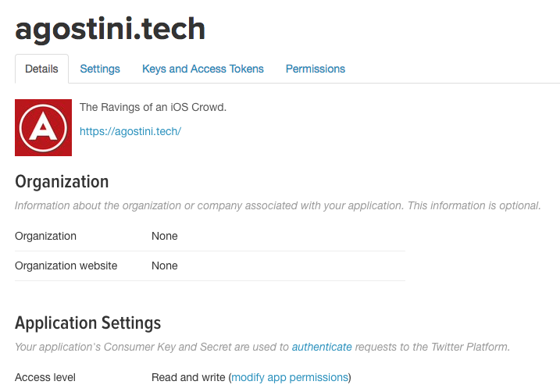Viewport: 560px width, 392px height.
Task: Click the red agostini.tech app icon
Action: pyautogui.click(x=43, y=127)
